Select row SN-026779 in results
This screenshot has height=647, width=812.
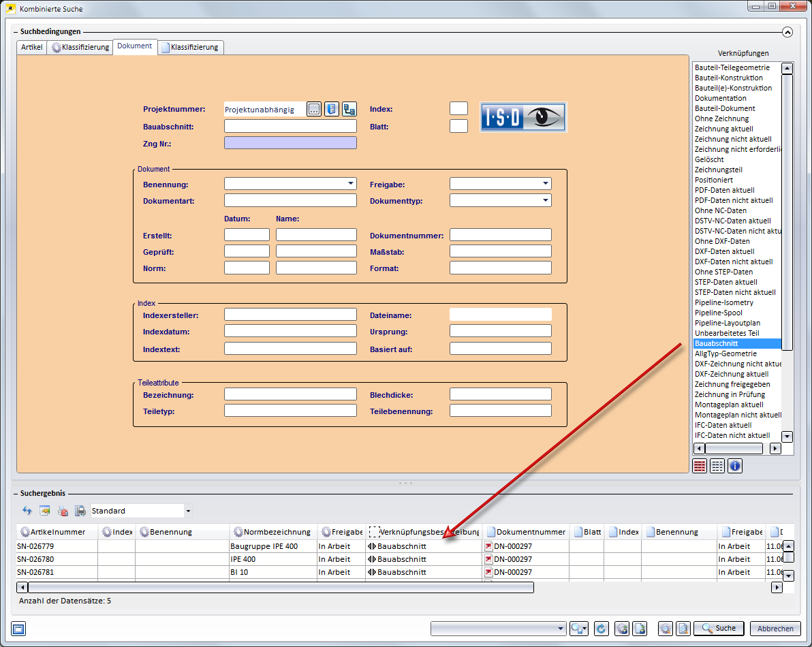[x=399, y=546]
